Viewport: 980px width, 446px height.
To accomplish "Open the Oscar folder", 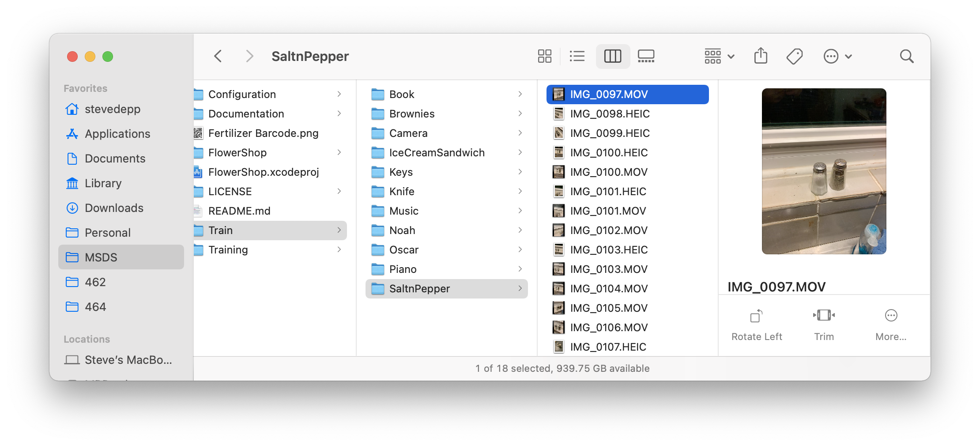I will [x=447, y=249].
